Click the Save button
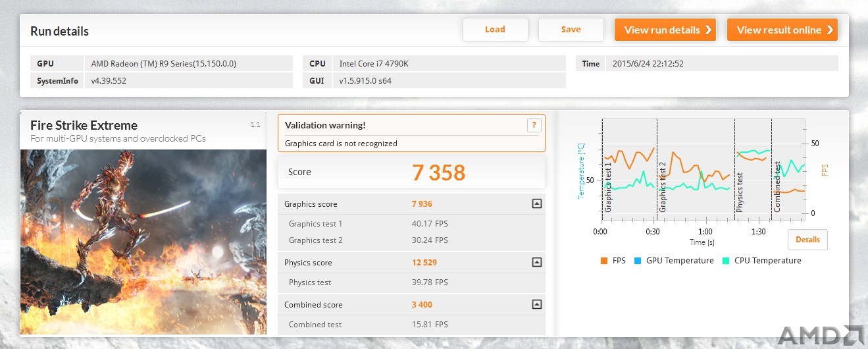Screen dimensions: 868x349 (x=571, y=30)
